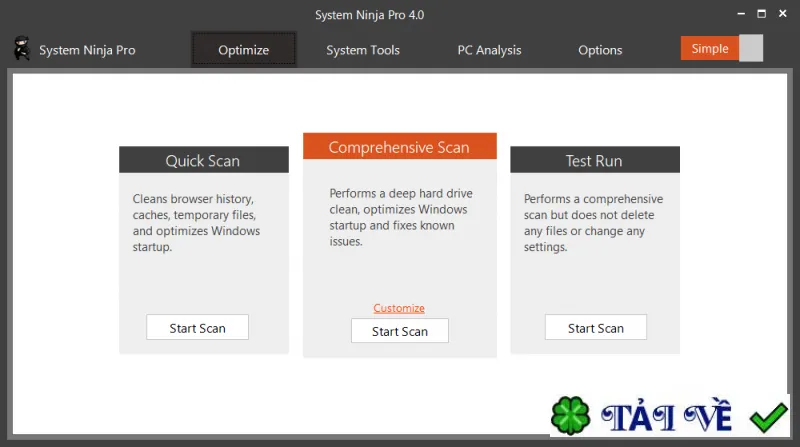Select the Comprehensive Scan card header
This screenshot has width=800, height=447.
[x=399, y=146]
